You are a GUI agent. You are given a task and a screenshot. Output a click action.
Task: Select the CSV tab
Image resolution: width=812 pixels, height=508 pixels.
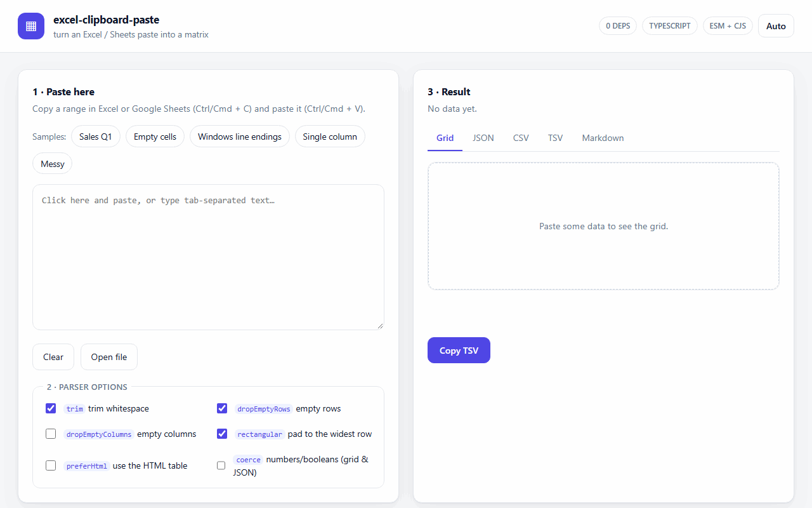coord(521,138)
